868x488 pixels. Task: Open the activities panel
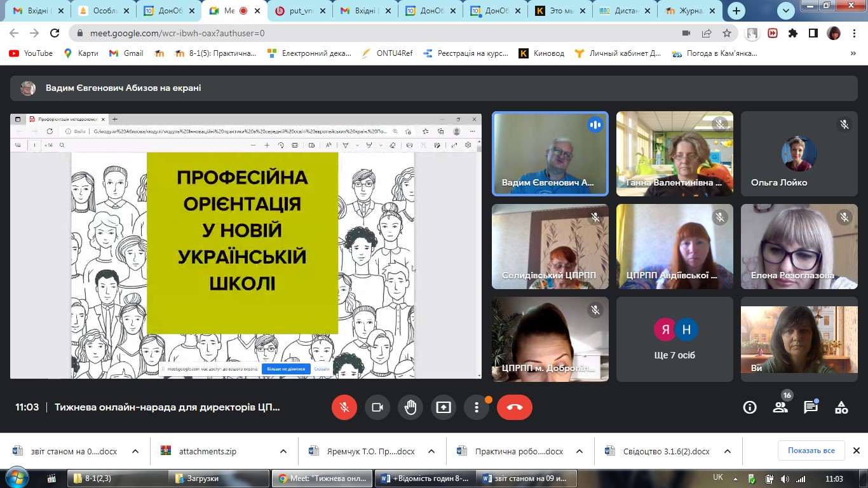click(841, 407)
